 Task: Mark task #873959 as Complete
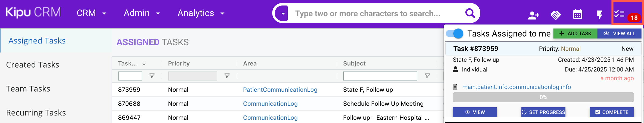point(612,112)
